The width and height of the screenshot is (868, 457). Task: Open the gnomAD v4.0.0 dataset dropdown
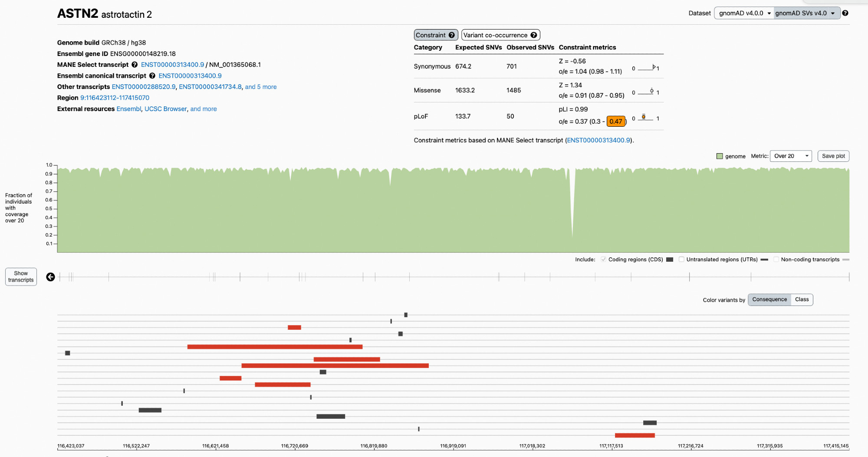point(744,13)
